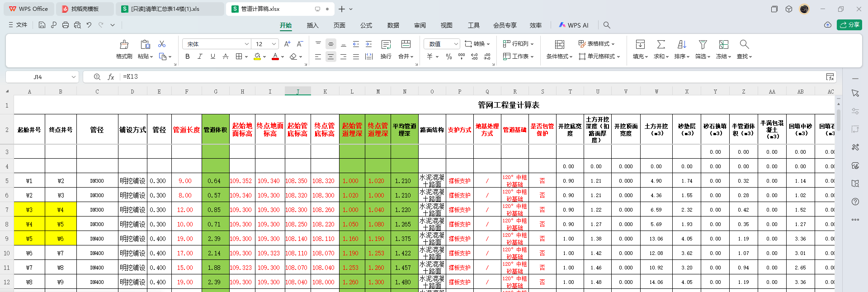
Task: Click the Cut scissors icon
Action: (x=162, y=44)
